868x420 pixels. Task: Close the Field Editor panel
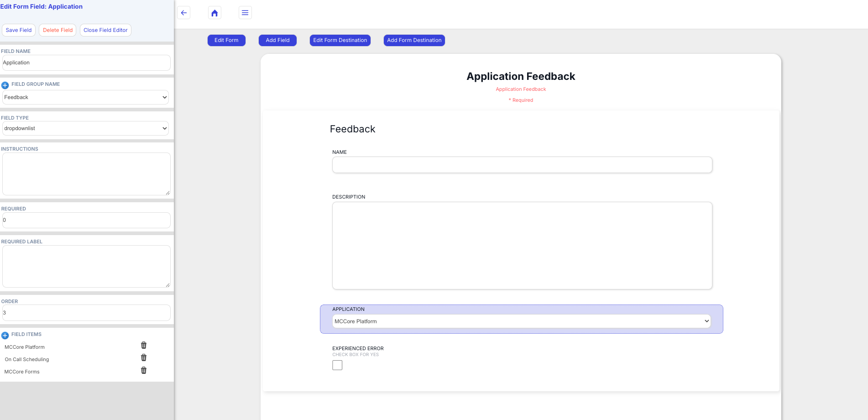pyautogui.click(x=105, y=30)
